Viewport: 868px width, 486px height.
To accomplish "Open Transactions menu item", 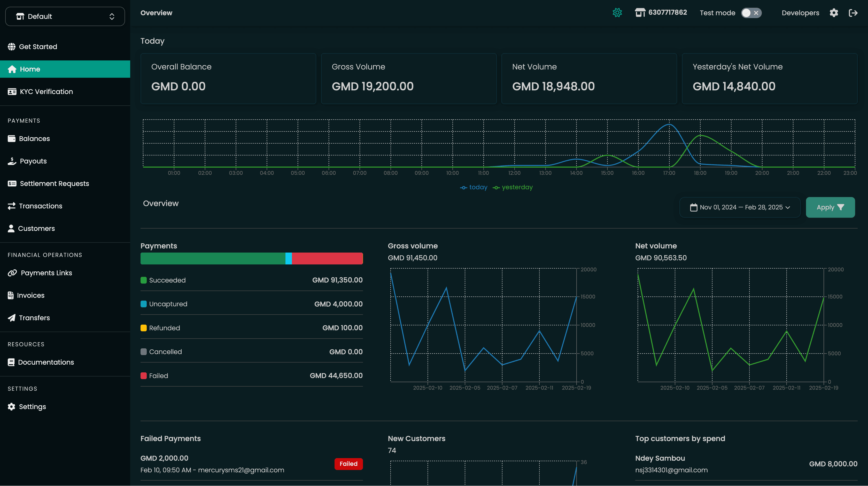I will 65,206.
